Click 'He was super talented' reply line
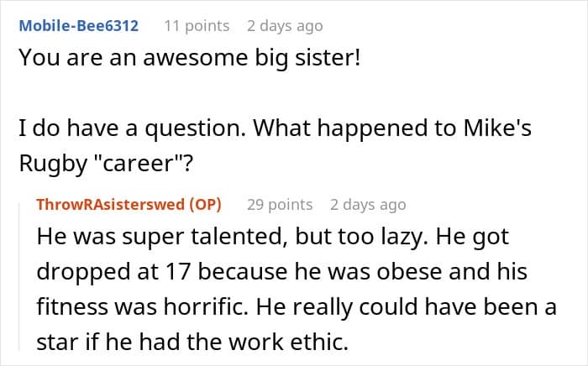Viewport: 588px width, 366px height. click(273, 237)
